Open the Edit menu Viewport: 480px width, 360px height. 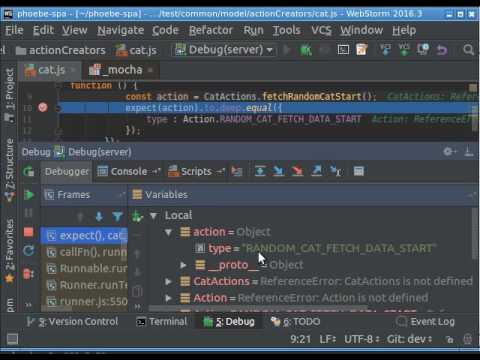[43, 30]
